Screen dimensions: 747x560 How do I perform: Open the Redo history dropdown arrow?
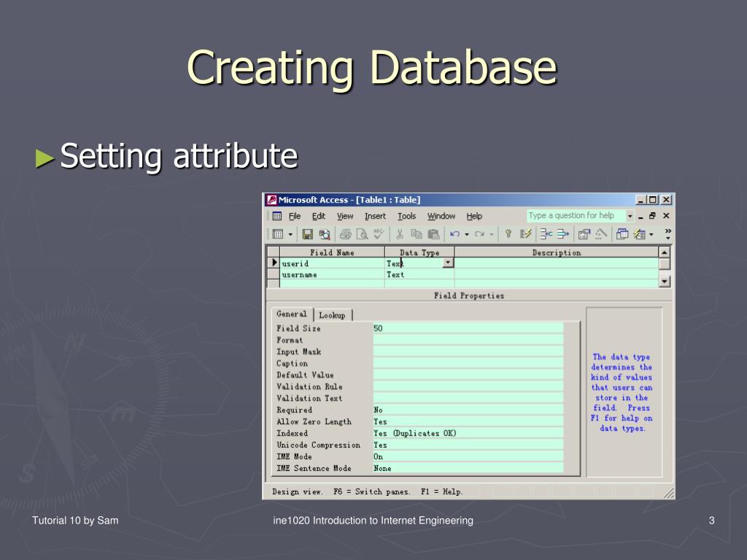point(492,234)
